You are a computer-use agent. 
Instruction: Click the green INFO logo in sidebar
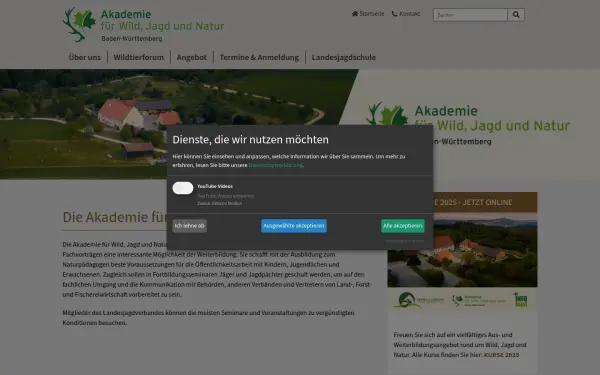click(520, 300)
